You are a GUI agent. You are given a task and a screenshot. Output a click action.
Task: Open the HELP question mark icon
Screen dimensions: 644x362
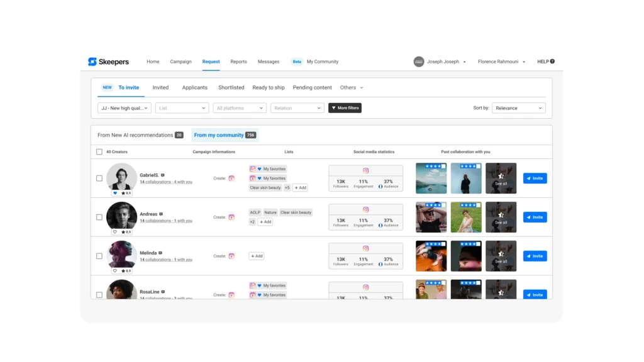coord(552,62)
